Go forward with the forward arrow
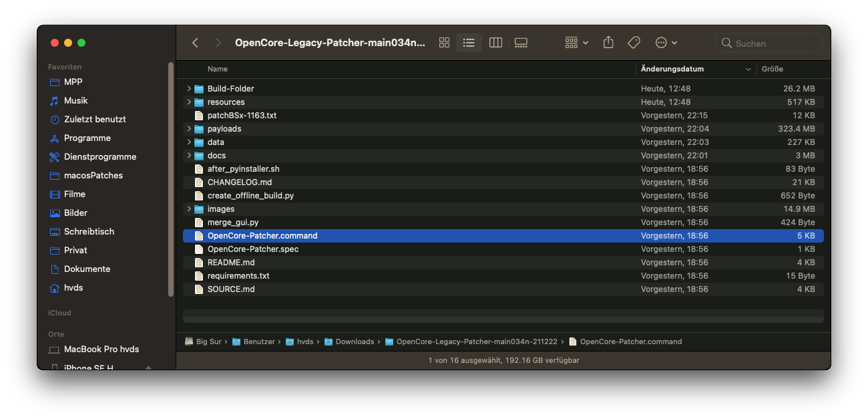The image size is (868, 419). [x=218, y=43]
